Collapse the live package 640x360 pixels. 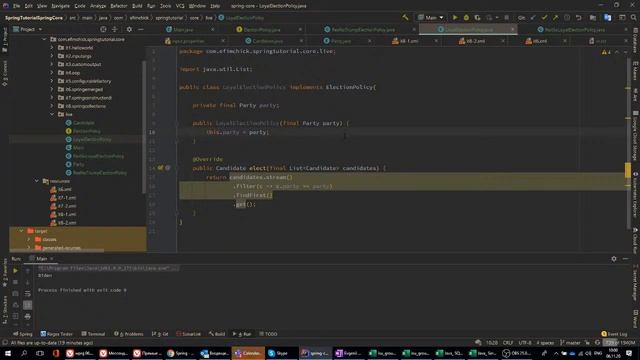(52, 114)
